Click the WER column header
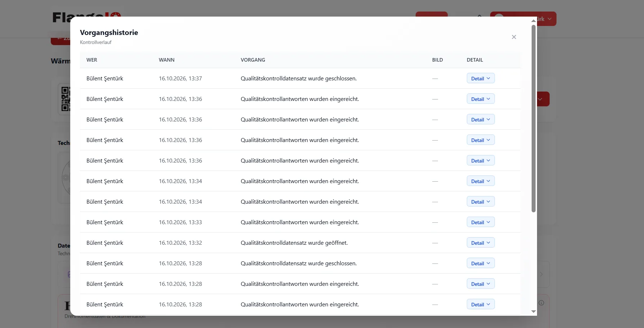Image resolution: width=644 pixels, height=328 pixels. (x=92, y=60)
